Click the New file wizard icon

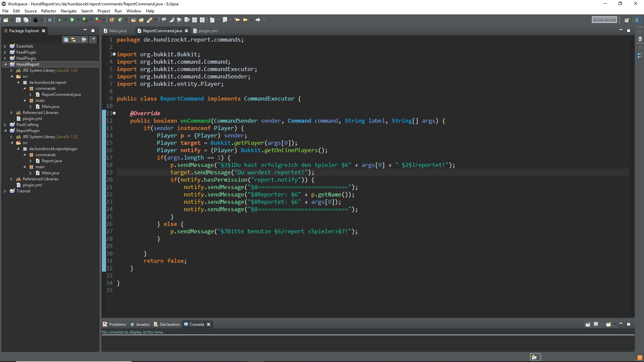pyautogui.click(x=6, y=20)
